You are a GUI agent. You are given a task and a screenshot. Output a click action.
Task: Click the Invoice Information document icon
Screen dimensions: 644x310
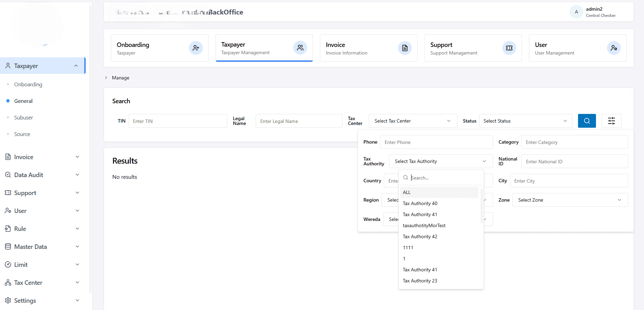point(405,48)
